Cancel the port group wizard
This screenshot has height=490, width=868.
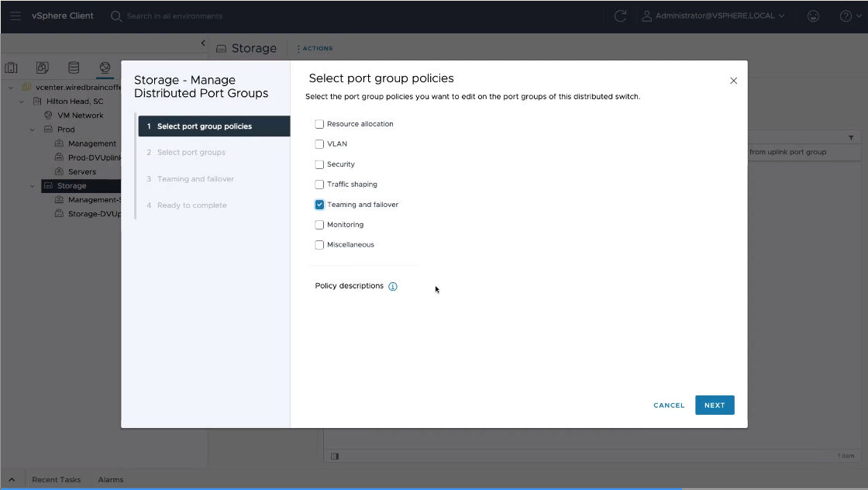point(669,405)
